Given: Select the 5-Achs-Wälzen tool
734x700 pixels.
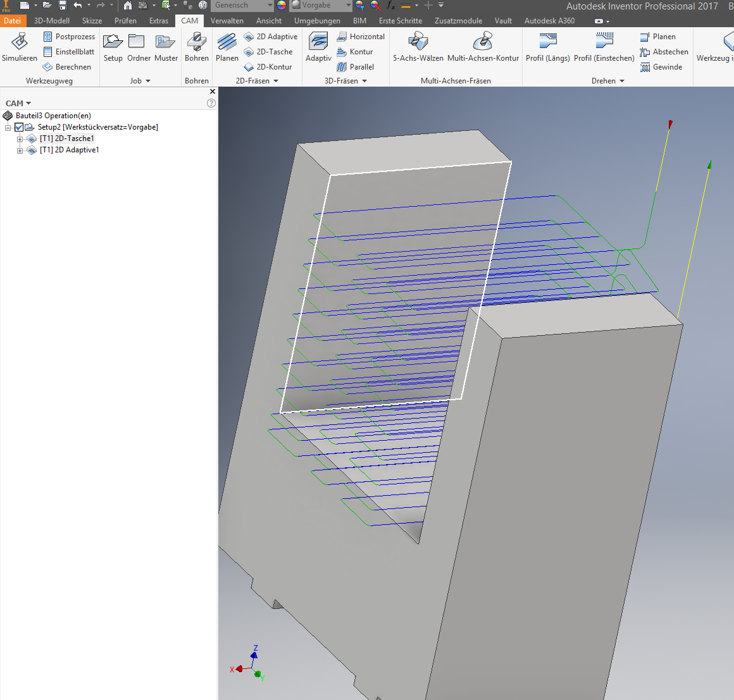Looking at the screenshot, I should coord(418,47).
